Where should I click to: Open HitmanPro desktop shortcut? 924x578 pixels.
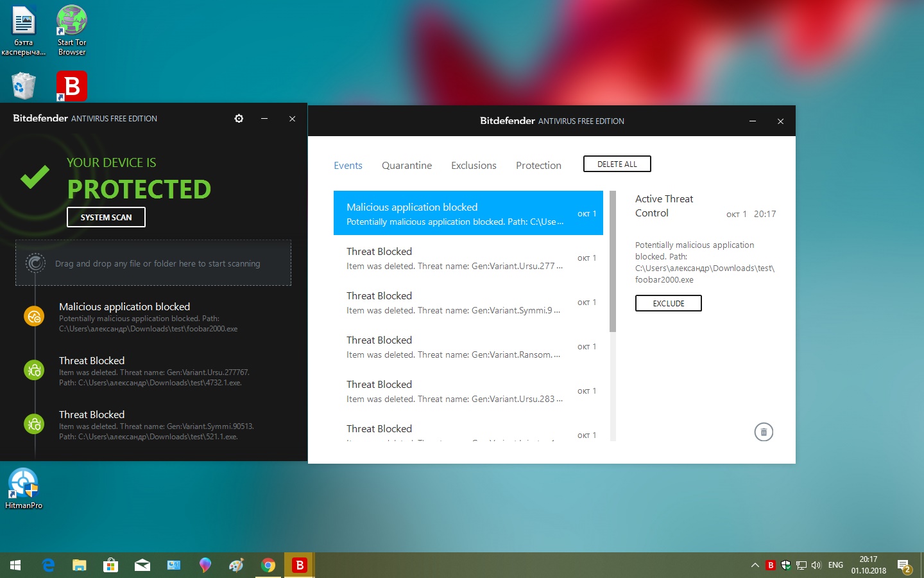tap(24, 487)
